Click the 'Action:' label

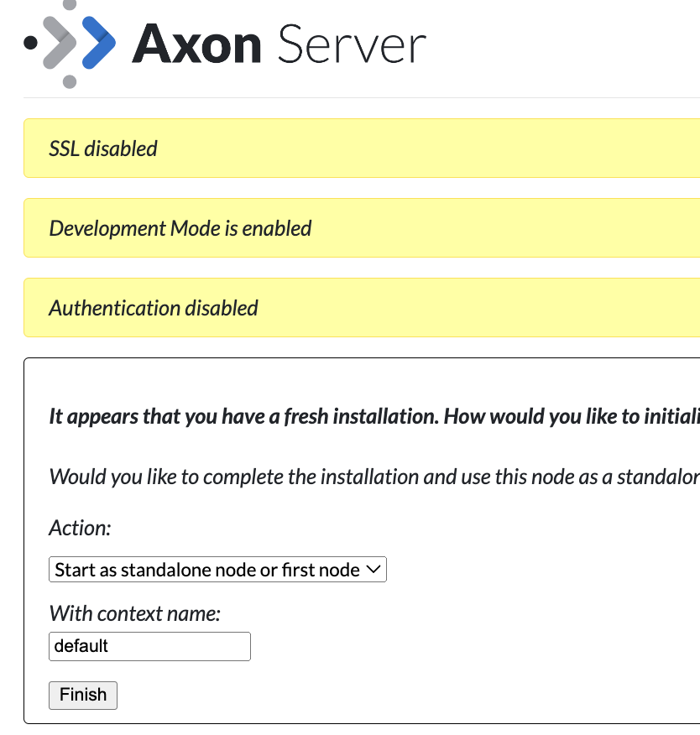click(x=81, y=528)
